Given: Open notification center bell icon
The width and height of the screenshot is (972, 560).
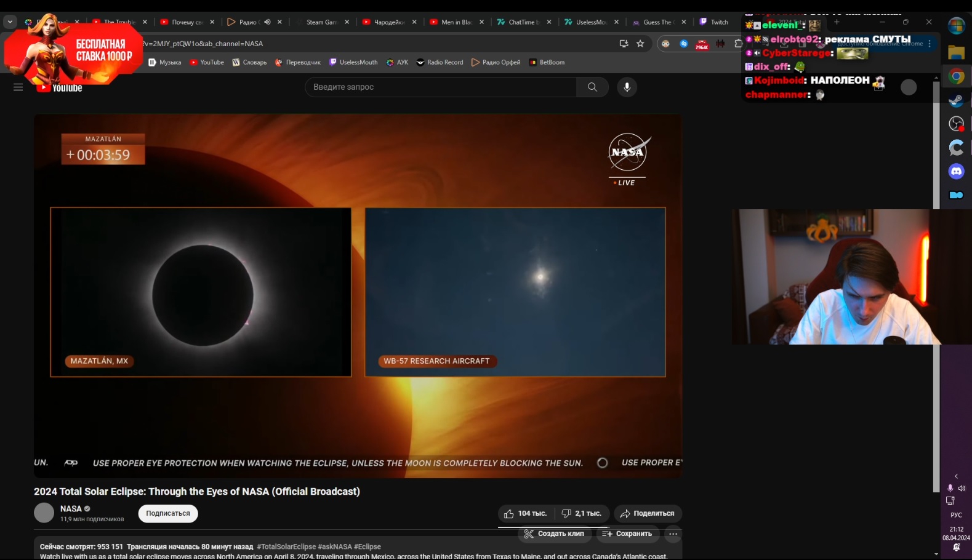Looking at the screenshot, I should 956,547.
